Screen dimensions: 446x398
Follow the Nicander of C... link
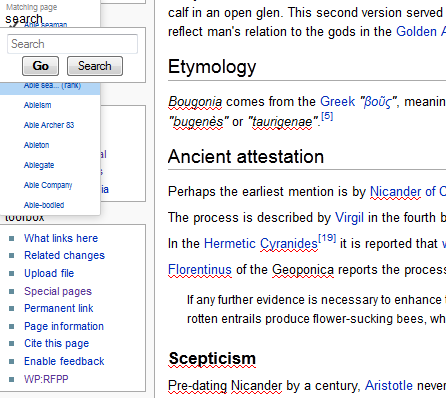coord(408,192)
